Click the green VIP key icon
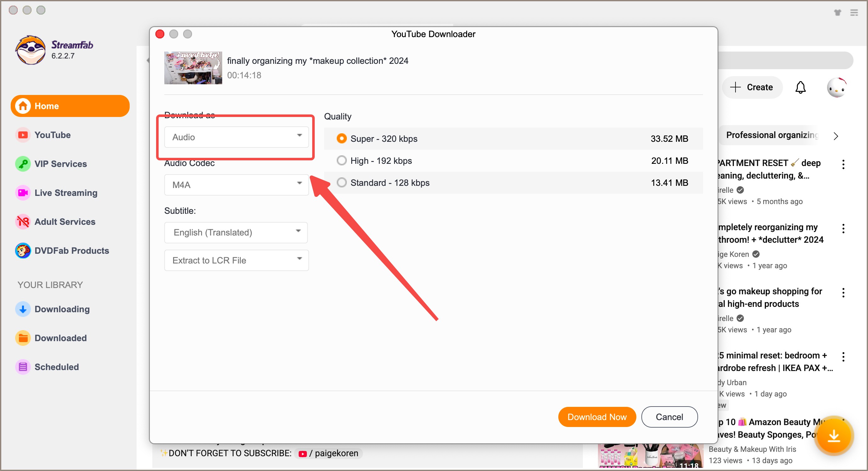868x471 pixels. [23, 164]
